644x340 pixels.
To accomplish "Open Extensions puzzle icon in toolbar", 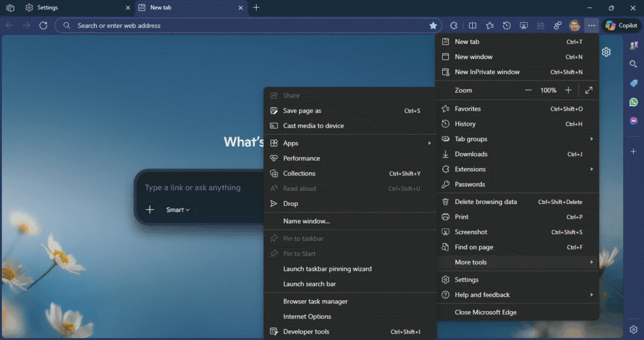I will tap(454, 25).
